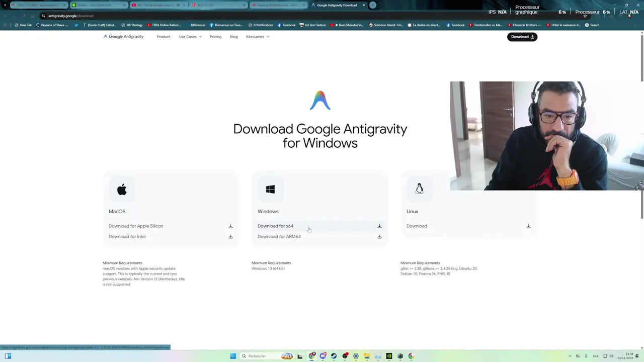
Task: Click the Apple logo MacOS icon
Action: coord(122,190)
